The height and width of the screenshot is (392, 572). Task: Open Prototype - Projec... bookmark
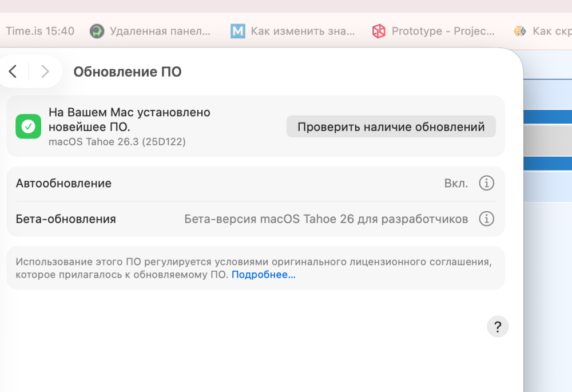point(434,31)
